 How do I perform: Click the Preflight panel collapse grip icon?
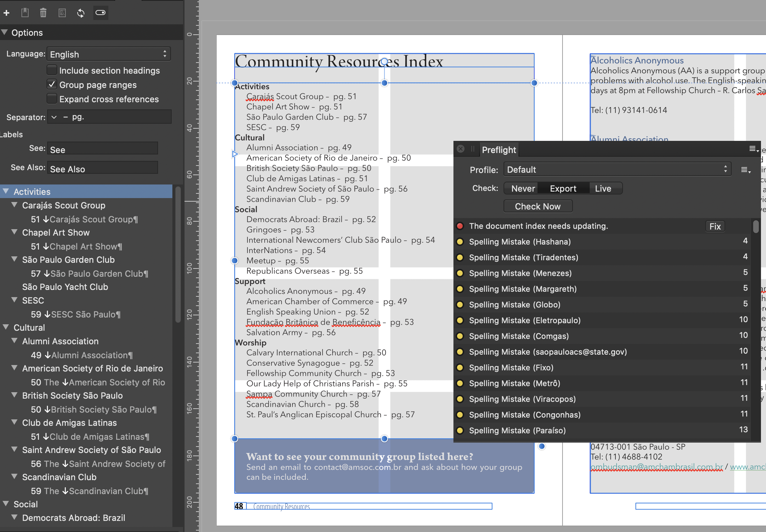[473, 149]
